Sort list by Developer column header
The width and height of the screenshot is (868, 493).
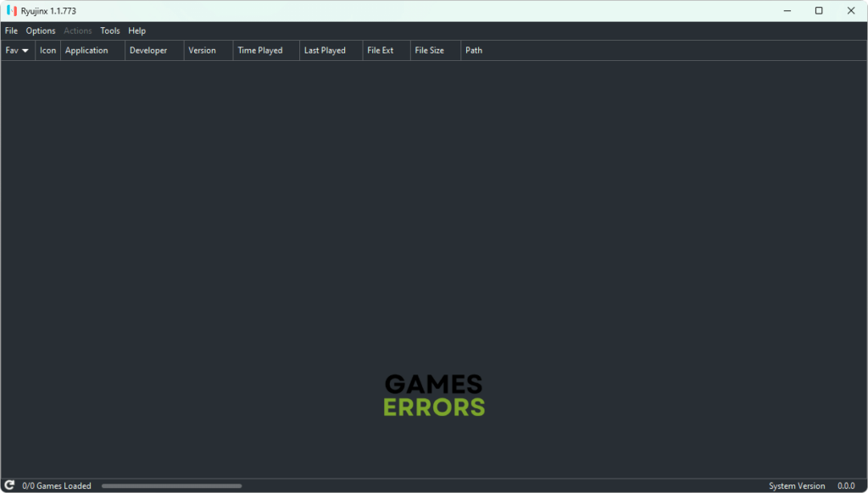coord(148,51)
